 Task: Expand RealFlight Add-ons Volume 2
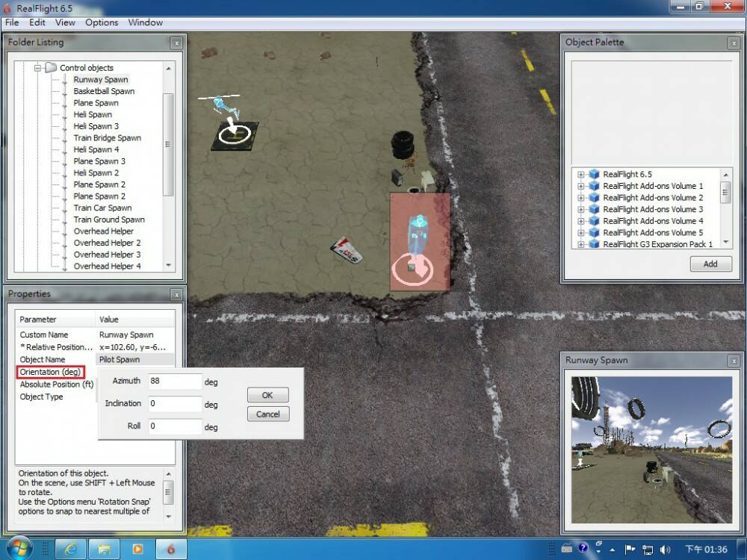pos(580,198)
